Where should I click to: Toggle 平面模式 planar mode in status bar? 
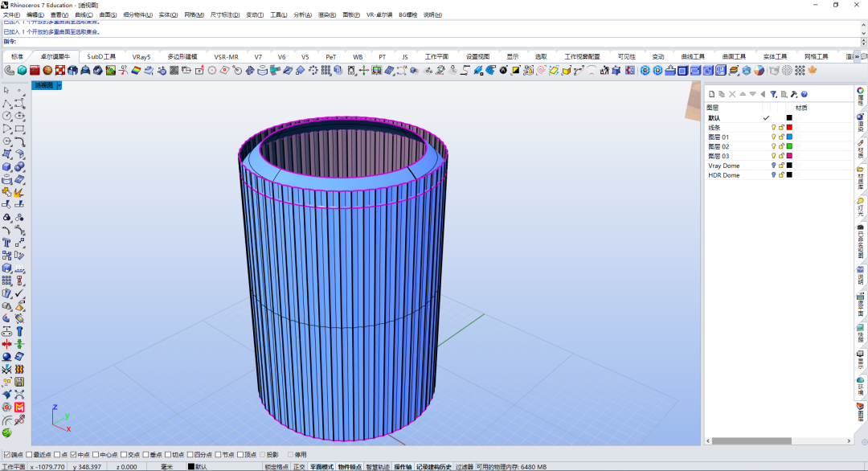pyautogui.click(x=321, y=467)
